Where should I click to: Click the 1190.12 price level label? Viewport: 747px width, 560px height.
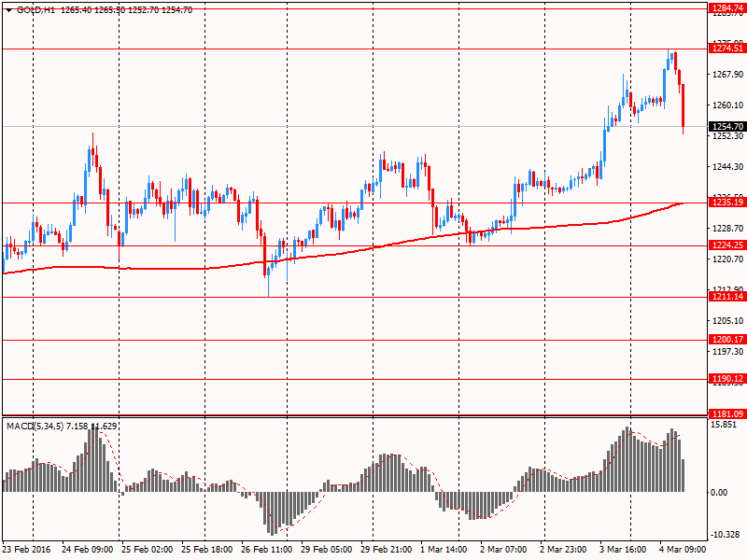pyautogui.click(x=726, y=379)
